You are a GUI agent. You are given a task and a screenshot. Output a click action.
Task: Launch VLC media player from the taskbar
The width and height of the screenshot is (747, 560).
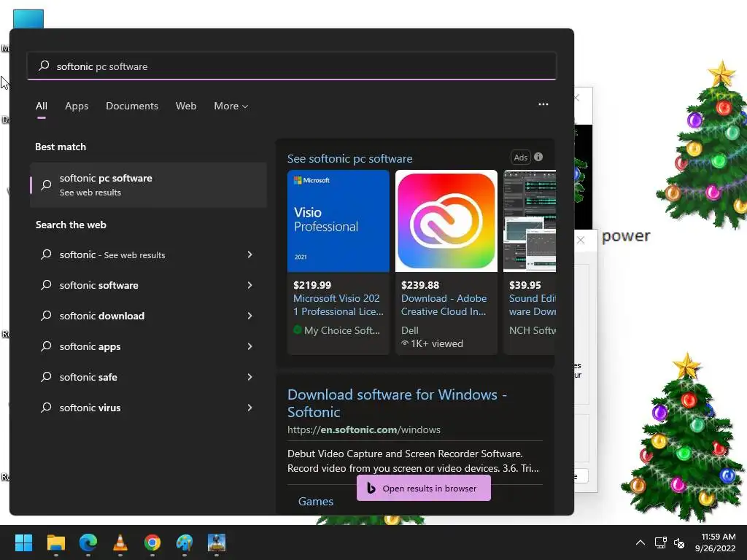(120, 542)
